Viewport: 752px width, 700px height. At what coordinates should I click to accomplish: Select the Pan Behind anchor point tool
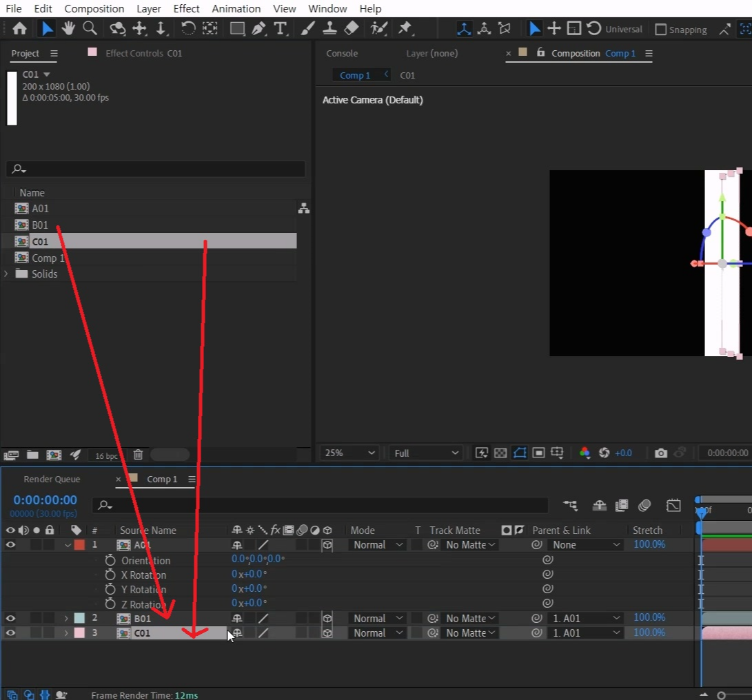tap(210, 29)
